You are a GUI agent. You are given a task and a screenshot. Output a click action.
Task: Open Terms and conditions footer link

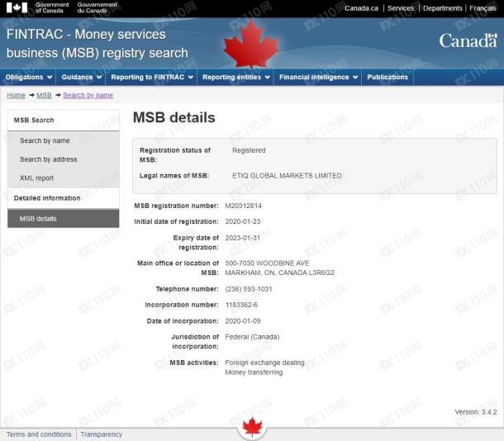point(39,434)
